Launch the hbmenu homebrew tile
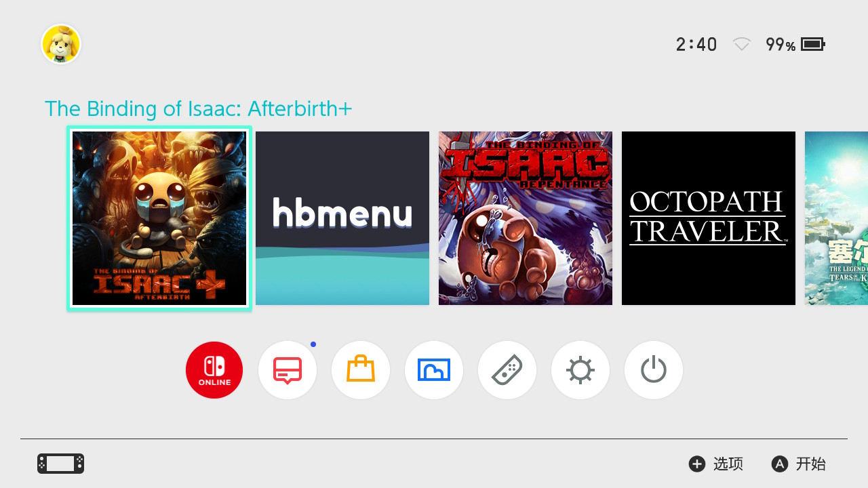The width and height of the screenshot is (868, 488). 342,218
